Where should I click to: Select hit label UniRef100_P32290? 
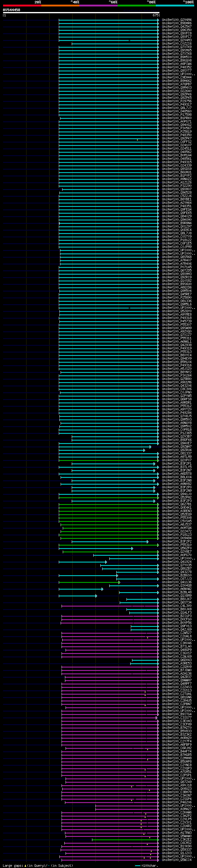point(177,186)
